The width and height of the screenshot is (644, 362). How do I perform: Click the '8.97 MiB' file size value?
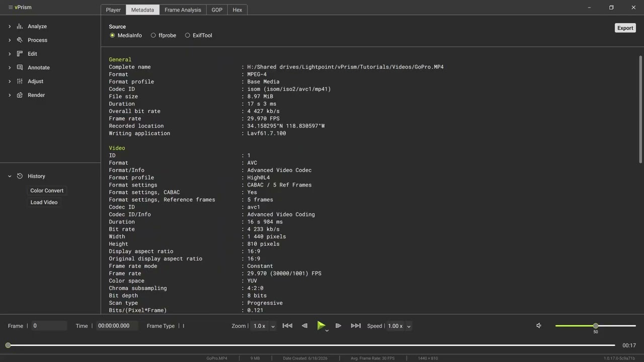click(260, 97)
